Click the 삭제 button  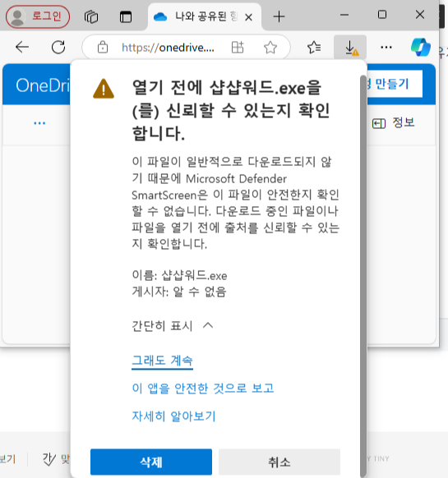[x=151, y=462]
